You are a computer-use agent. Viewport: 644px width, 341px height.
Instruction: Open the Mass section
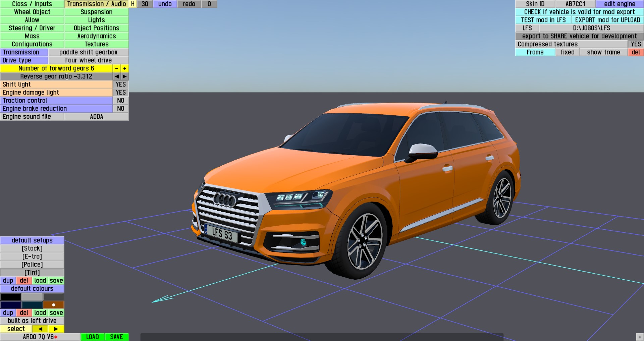click(32, 36)
